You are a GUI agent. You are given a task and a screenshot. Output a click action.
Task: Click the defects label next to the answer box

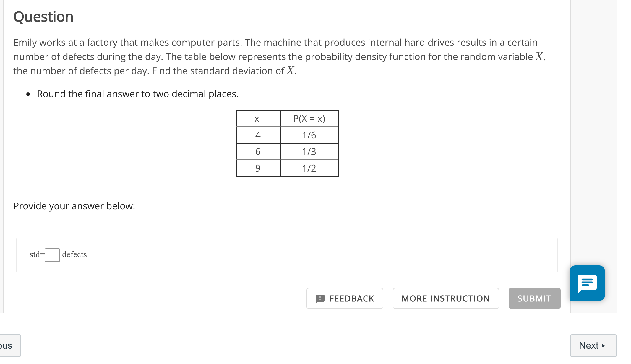click(74, 254)
